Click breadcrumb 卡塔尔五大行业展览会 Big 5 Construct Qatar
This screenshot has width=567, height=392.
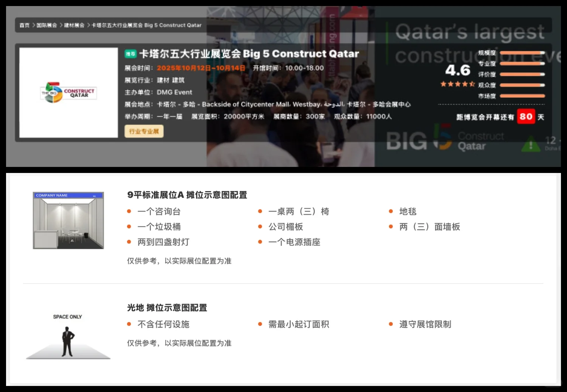(x=147, y=25)
